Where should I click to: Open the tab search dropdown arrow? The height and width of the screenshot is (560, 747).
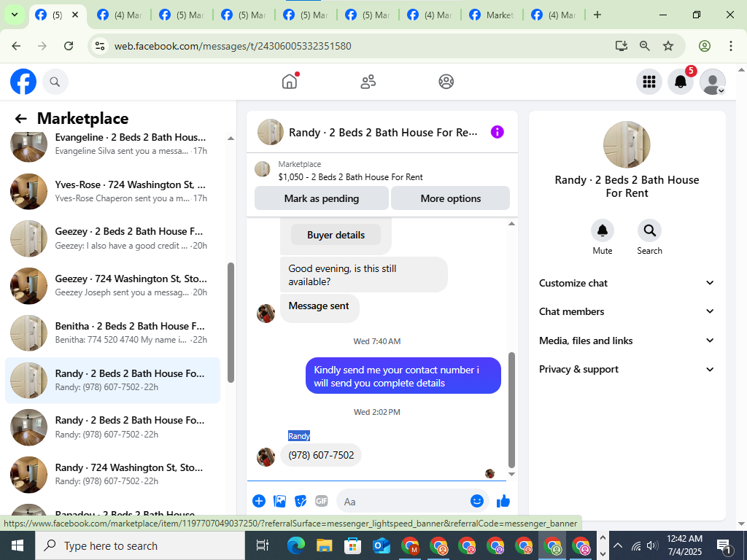[15, 15]
